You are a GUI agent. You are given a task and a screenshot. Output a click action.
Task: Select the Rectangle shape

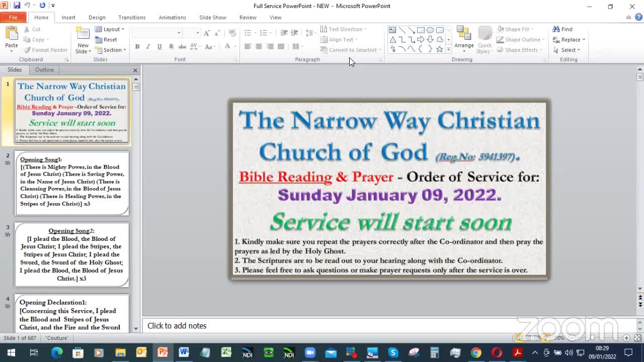tap(421, 30)
